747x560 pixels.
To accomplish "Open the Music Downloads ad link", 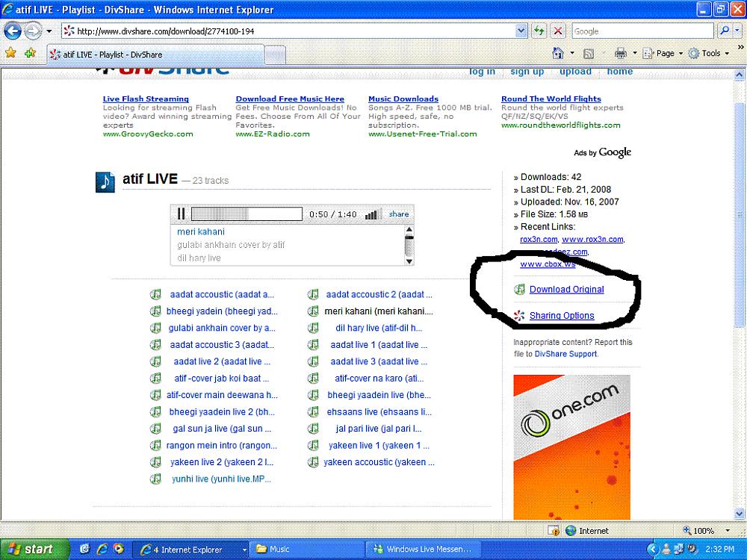I will point(403,99).
